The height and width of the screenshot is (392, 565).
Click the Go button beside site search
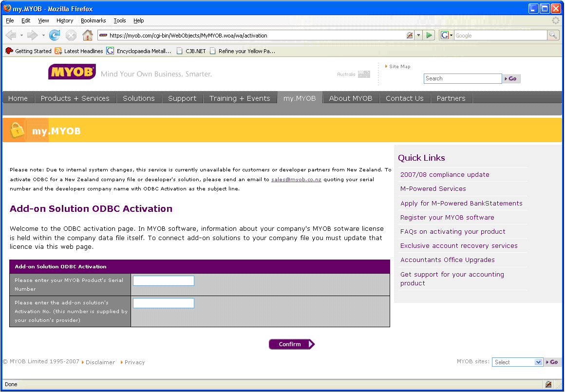coord(511,79)
